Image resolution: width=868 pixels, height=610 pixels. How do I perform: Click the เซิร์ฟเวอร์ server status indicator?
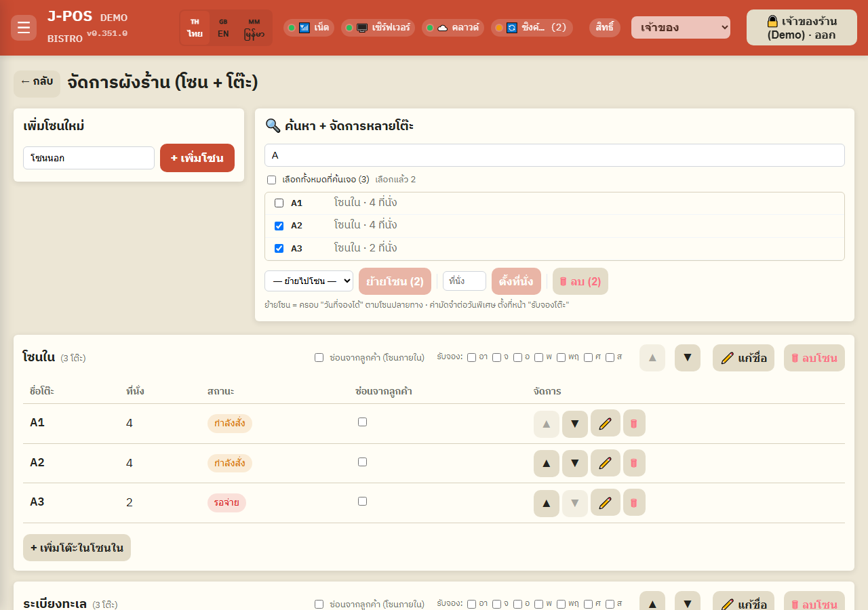coord(378,28)
